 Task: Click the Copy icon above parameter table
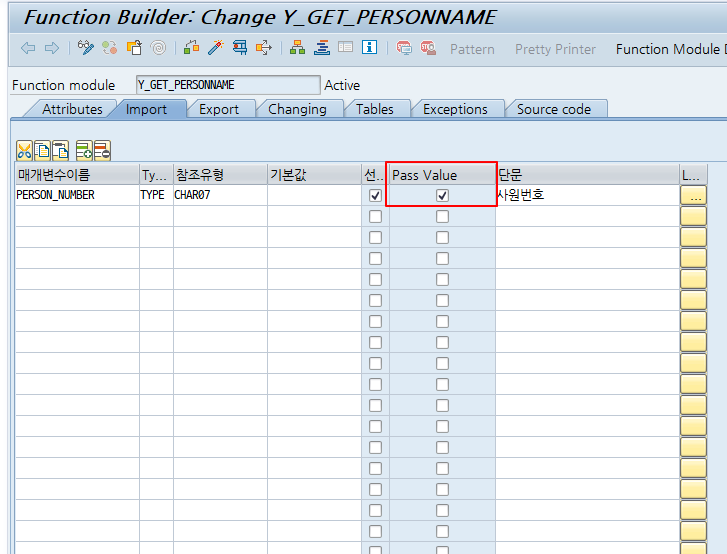pyautogui.click(x=42, y=151)
